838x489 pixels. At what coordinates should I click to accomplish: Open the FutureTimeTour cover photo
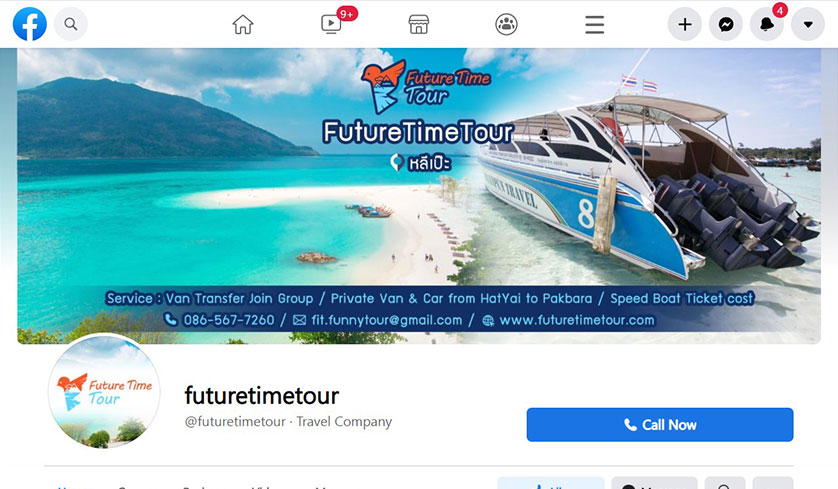(x=419, y=196)
